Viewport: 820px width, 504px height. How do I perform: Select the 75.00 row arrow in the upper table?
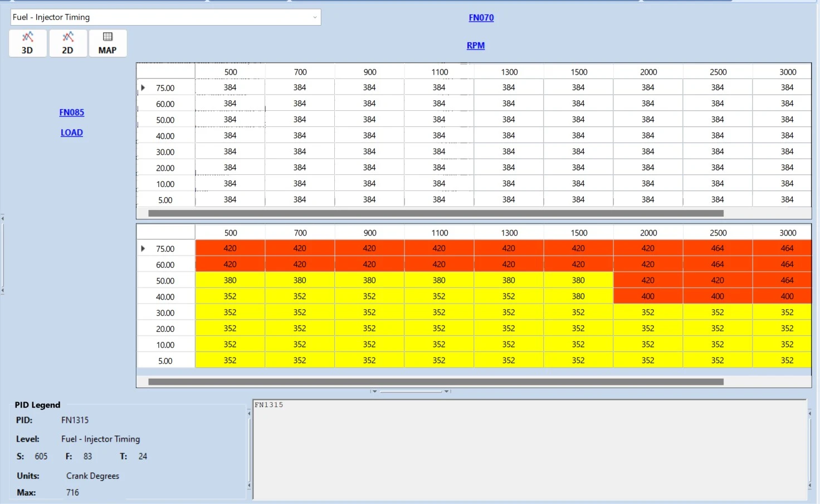pyautogui.click(x=143, y=87)
